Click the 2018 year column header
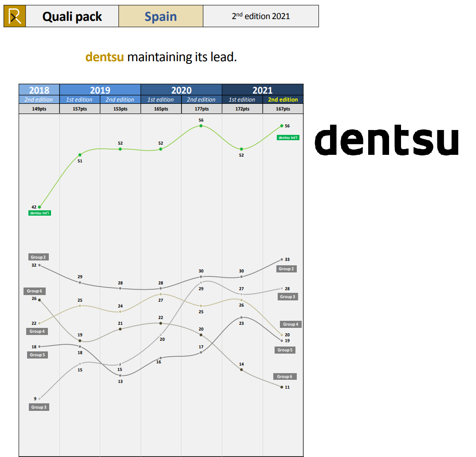 (39, 90)
